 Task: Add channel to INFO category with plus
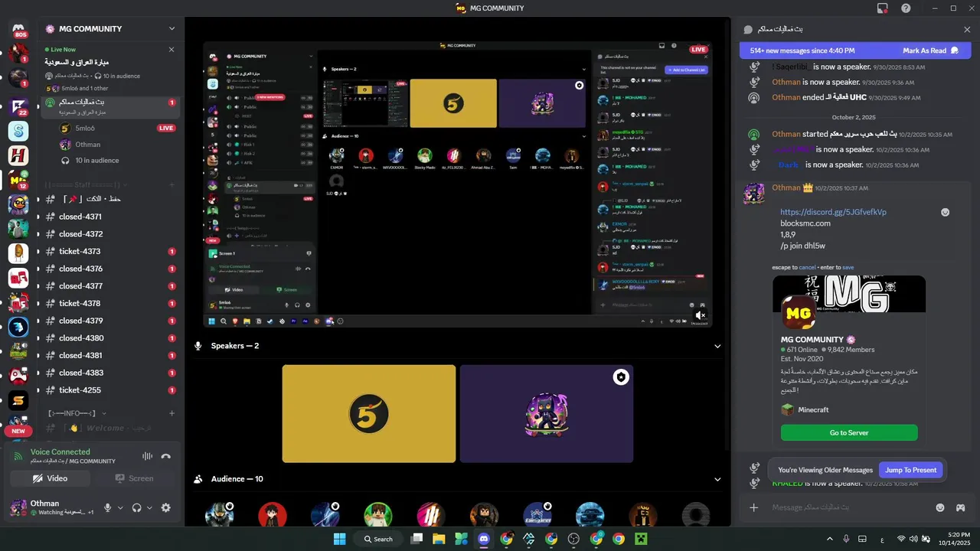pos(171,413)
